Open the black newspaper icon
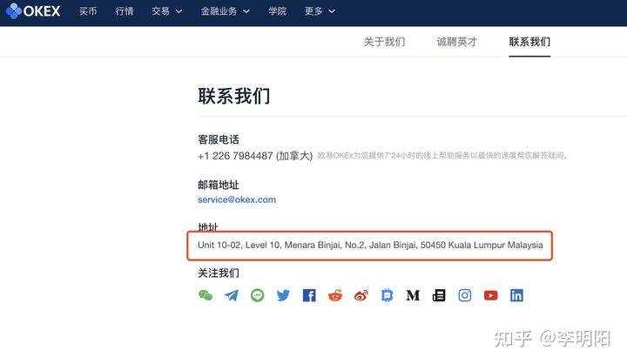This screenshot has height=364, width=627. [x=439, y=295]
